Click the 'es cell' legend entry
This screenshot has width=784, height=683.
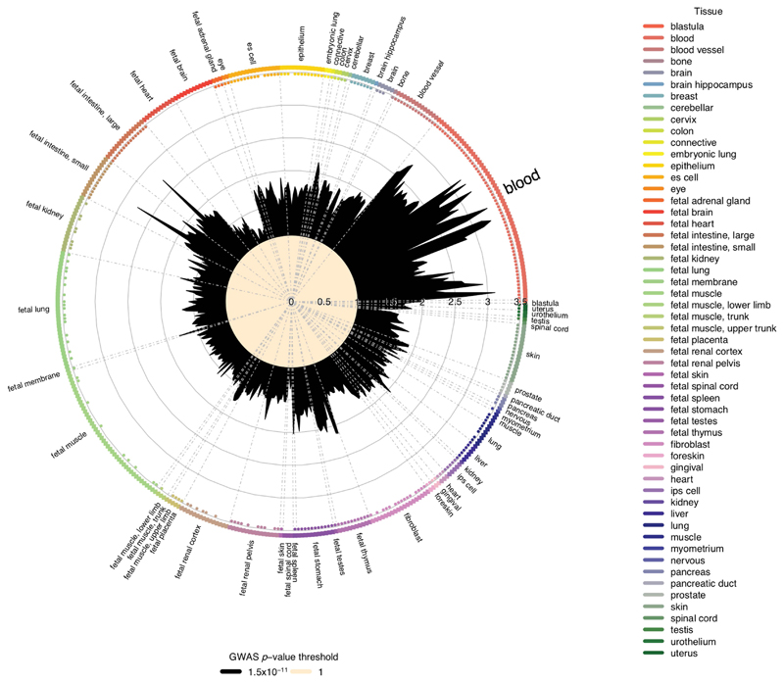coord(684,177)
